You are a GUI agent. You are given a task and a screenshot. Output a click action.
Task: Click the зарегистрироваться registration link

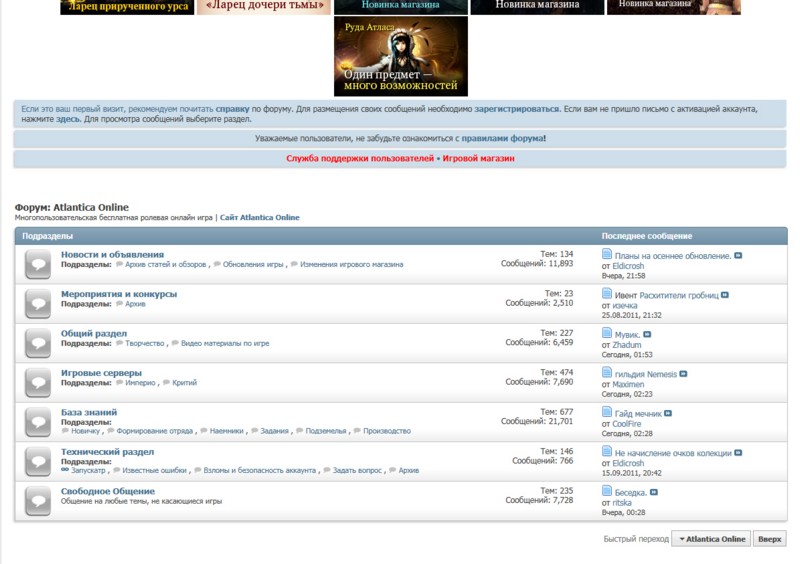coord(517,107)
